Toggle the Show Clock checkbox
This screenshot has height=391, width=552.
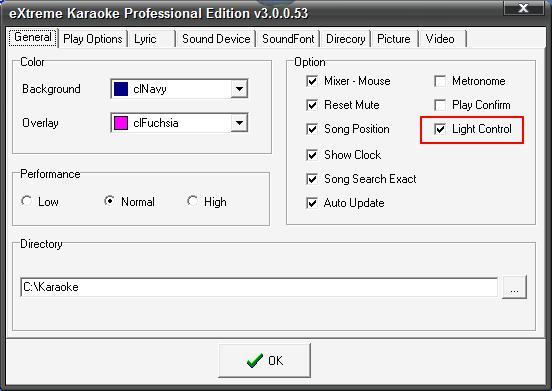pos(312,155)
